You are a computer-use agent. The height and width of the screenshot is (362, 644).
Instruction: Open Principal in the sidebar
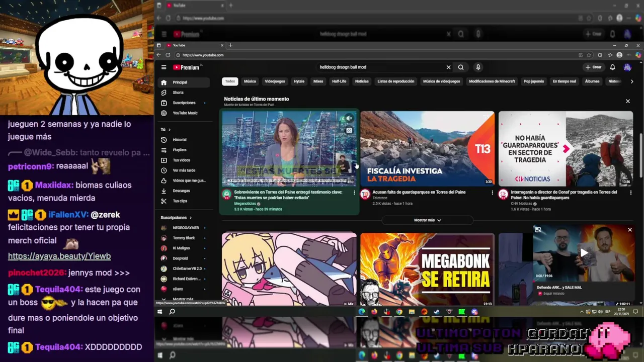coord(183,82)
